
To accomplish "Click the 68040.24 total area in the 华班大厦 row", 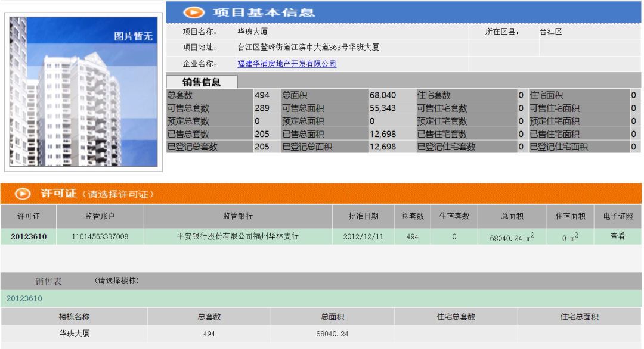I will click(x=332, y=334).
